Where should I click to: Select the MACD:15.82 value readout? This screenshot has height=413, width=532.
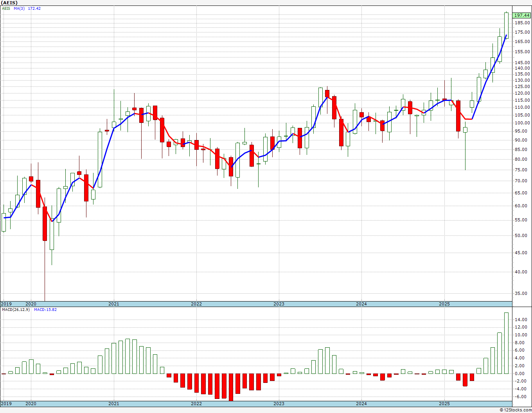[45, 310]
